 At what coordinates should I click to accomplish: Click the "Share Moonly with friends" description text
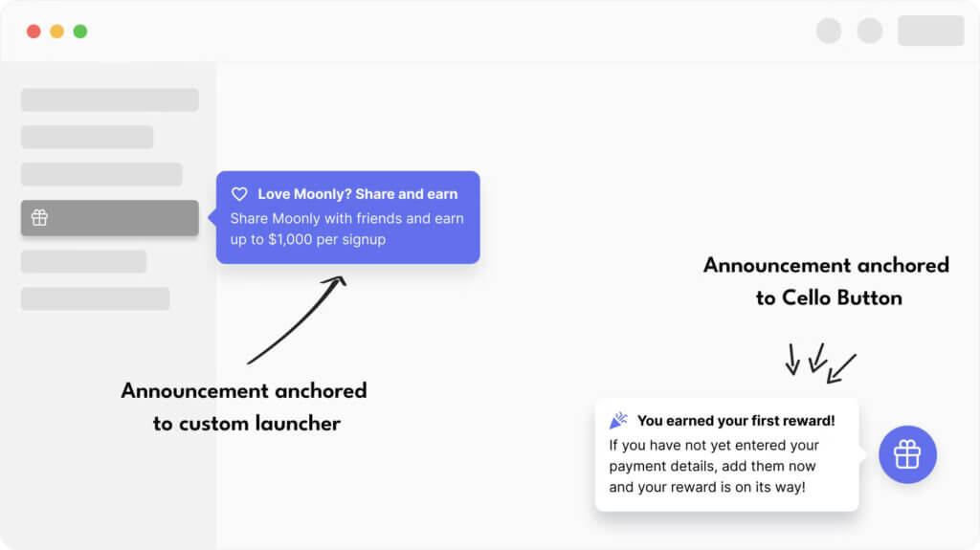(x=346, y=229)
